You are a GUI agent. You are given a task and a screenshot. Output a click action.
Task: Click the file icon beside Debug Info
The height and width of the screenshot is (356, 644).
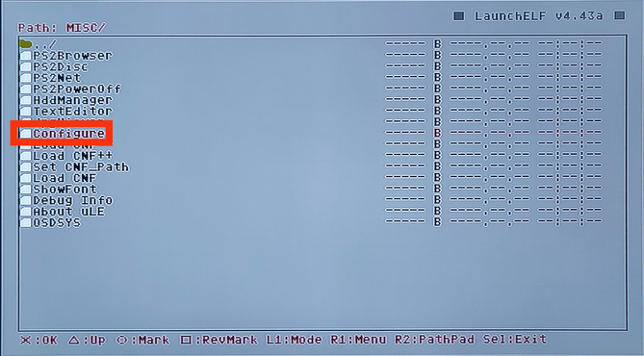26,200
